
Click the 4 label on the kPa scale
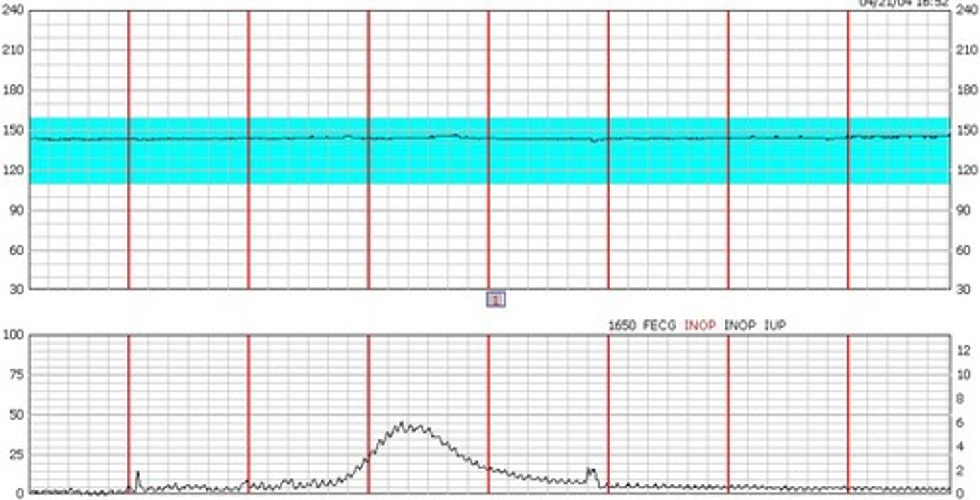[960, 446]
